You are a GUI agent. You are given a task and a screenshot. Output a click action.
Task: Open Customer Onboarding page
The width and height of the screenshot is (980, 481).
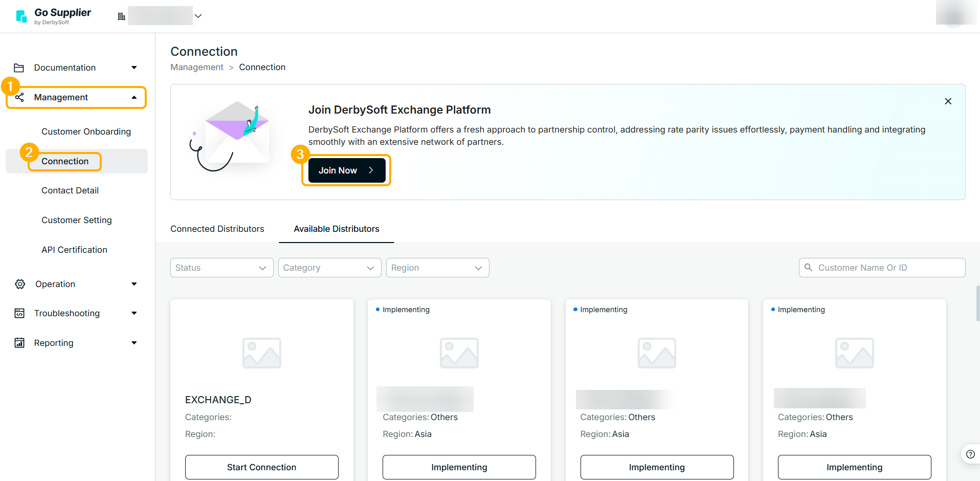coord(86,132)
